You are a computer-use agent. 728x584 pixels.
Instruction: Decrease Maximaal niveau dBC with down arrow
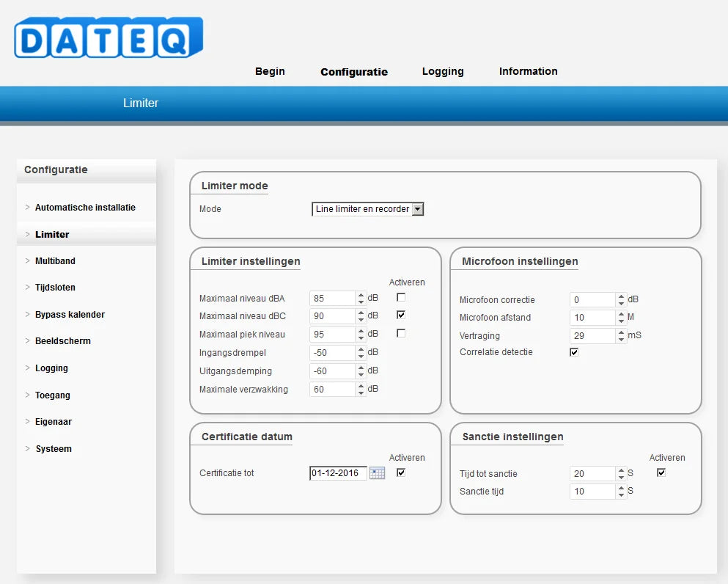[x=361, y=320]
